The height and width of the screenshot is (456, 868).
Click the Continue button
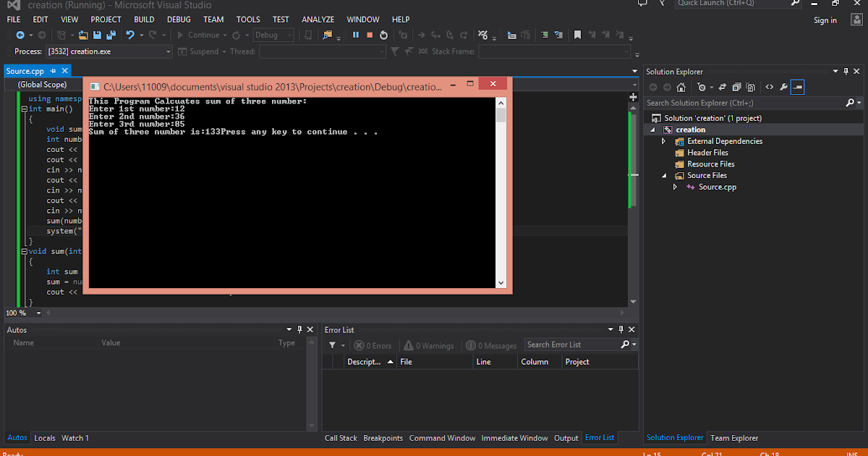(x=198, y=35)
